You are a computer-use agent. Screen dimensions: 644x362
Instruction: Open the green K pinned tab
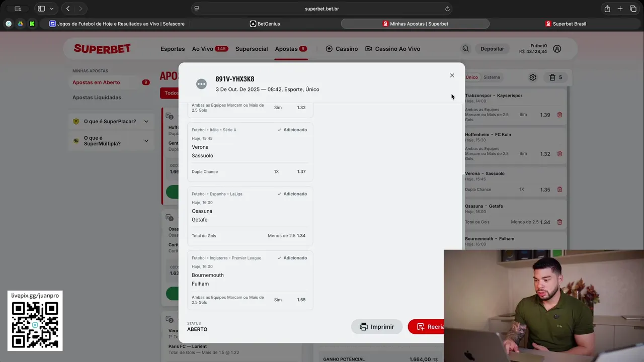32,24
